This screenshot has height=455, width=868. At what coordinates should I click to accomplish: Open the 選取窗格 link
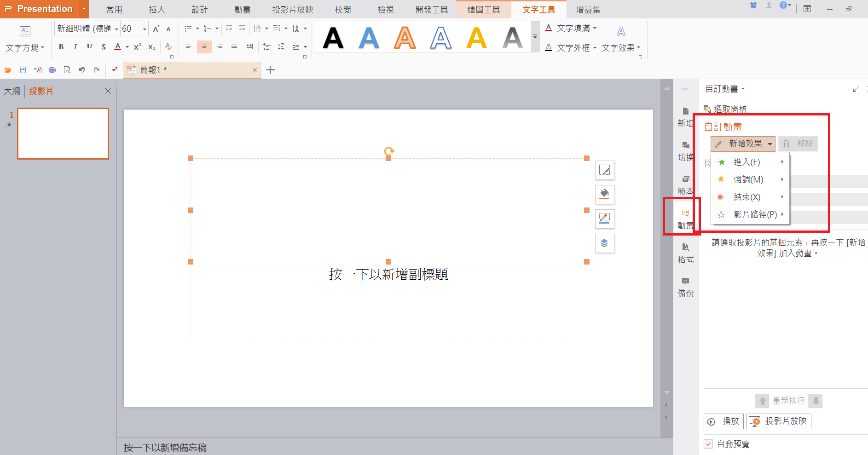point(725,109)
